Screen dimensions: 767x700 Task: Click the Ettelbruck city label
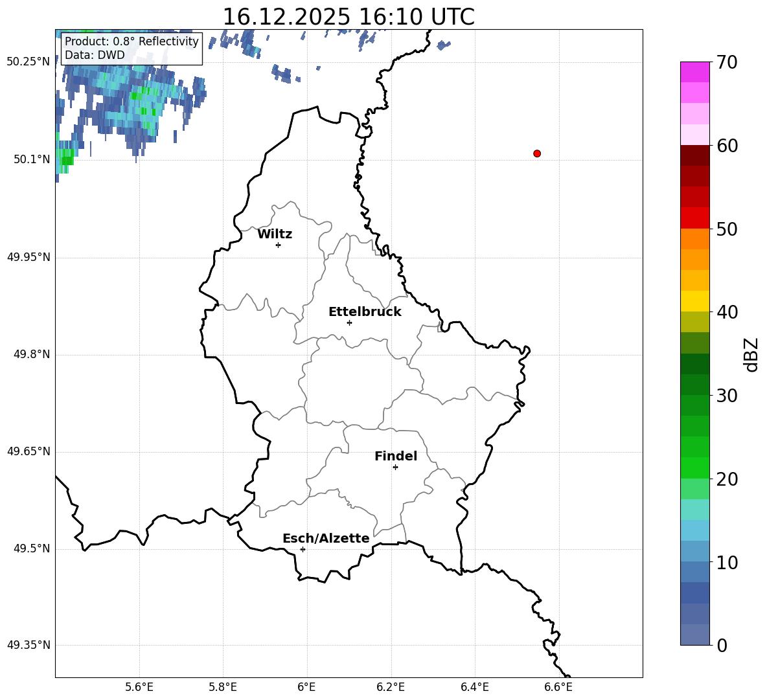pos(365,312)
